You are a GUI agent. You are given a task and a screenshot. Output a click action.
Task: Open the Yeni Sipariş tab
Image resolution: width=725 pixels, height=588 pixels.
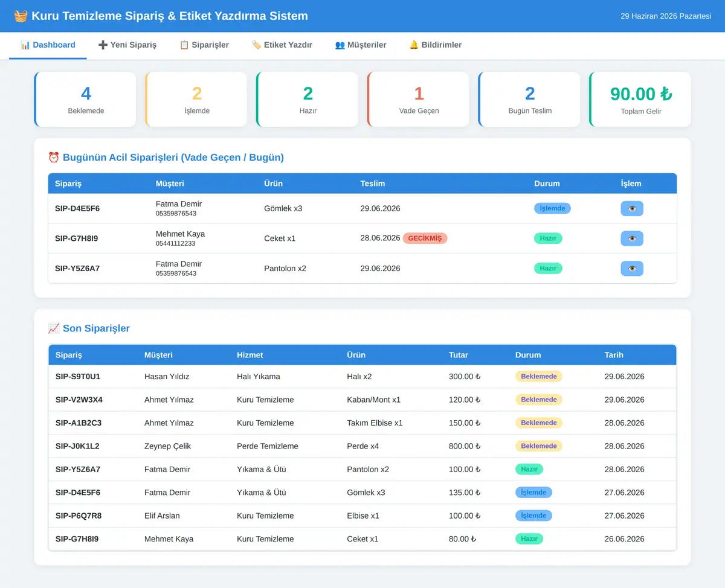[127, 45]
